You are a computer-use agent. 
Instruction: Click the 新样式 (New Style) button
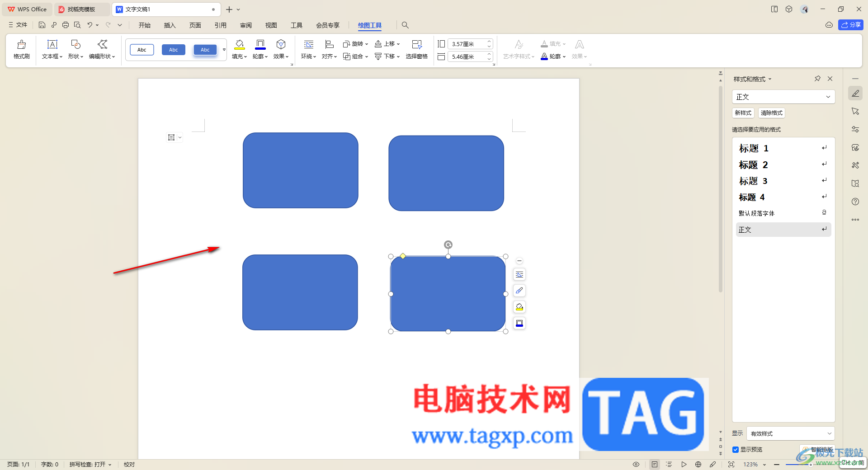tap(743, 113)
